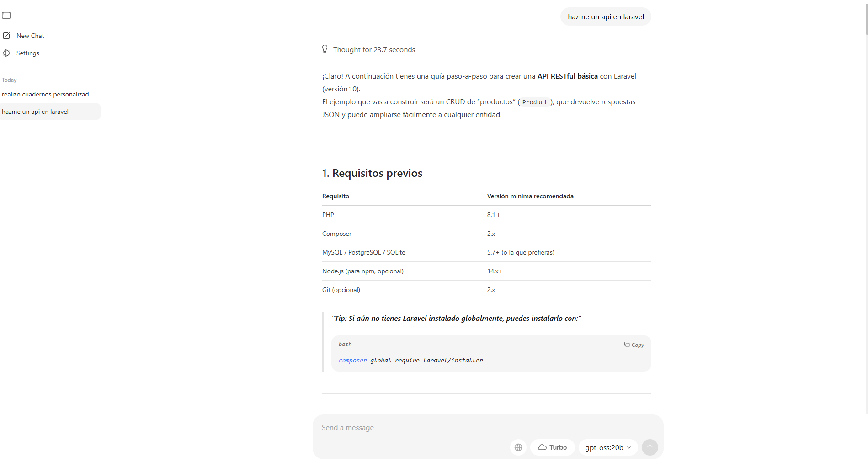The height and width of the screenshot is (462, 868).
Task: Toggle Turbo cloud mode
Action: [x=552, y=447]
